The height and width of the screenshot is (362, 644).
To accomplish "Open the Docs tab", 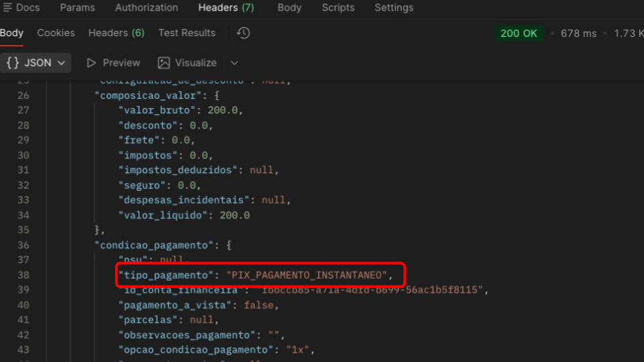I will 21,7.
